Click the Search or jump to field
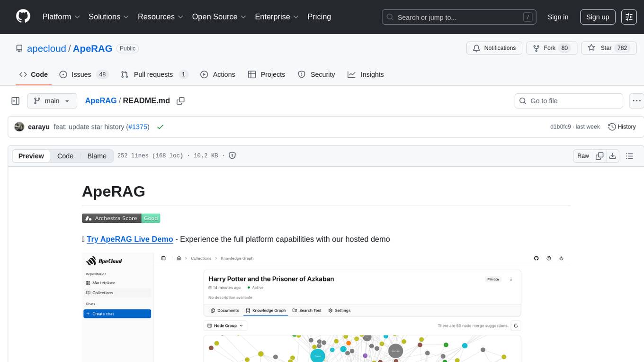This screenshot has height=362, width=644. pos(459,17)
